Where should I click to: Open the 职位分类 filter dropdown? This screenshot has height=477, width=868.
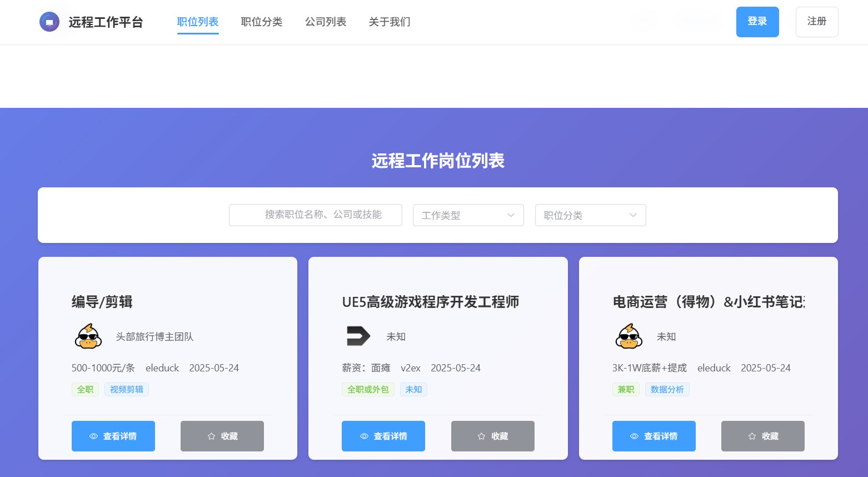point(591,215)
